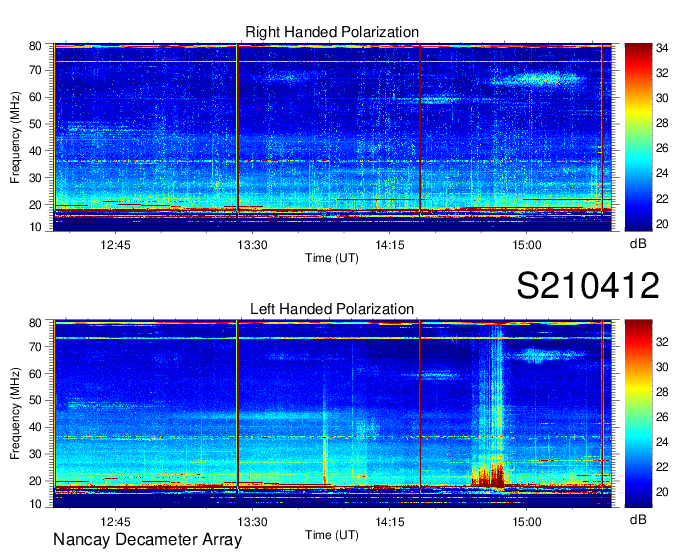Click the strong red burst near 20 MHz in left-handed plot
The height and width of the screenshot is (552, 680).
pos(488,476)
